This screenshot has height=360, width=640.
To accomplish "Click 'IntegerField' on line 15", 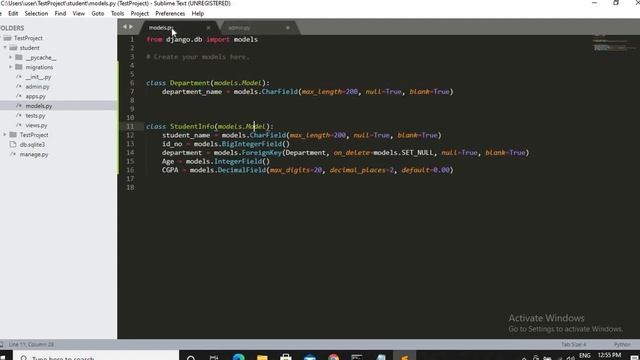I will pyautogui.click(x=238, y=161).
